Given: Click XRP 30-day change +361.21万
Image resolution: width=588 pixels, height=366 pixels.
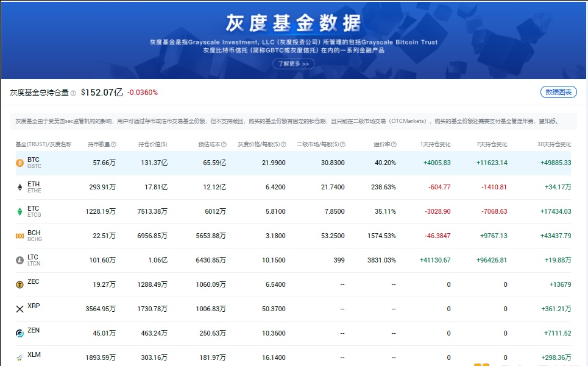Looking at the screenshot, I should click(x=556, y=309).
